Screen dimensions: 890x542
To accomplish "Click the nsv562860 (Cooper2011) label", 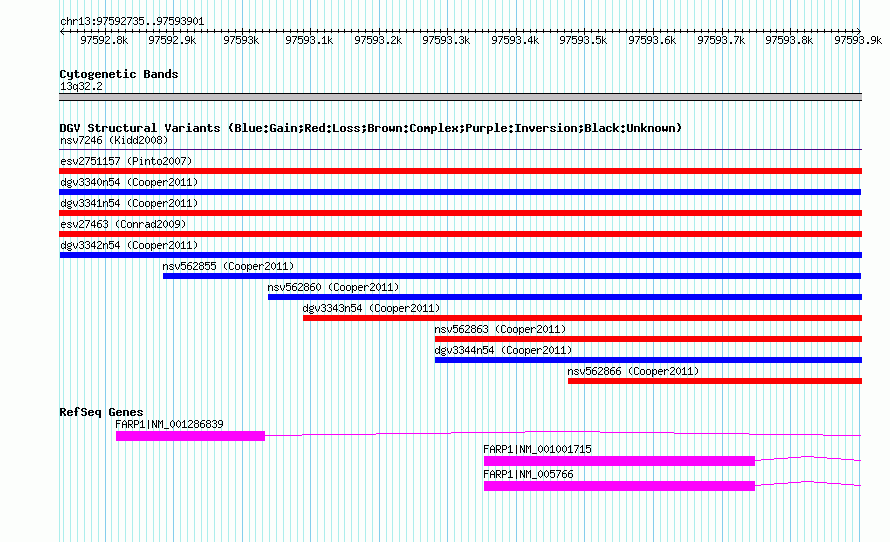I will click(x=333, y=287).
